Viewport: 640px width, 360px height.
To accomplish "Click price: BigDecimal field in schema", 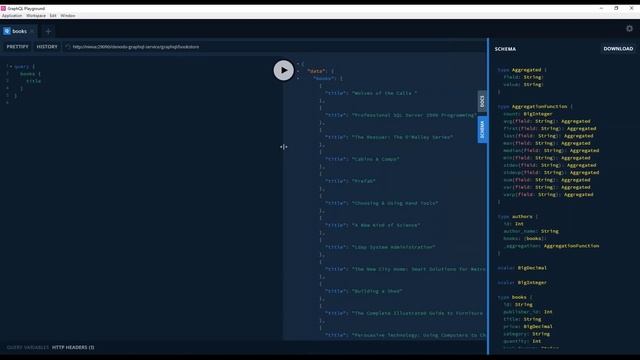I will (528, 327).
